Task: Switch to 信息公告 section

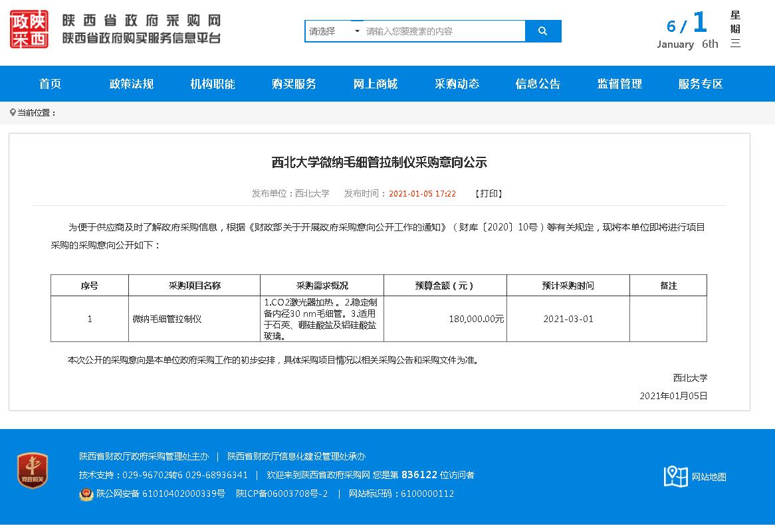Action: (x=538, y=84)
